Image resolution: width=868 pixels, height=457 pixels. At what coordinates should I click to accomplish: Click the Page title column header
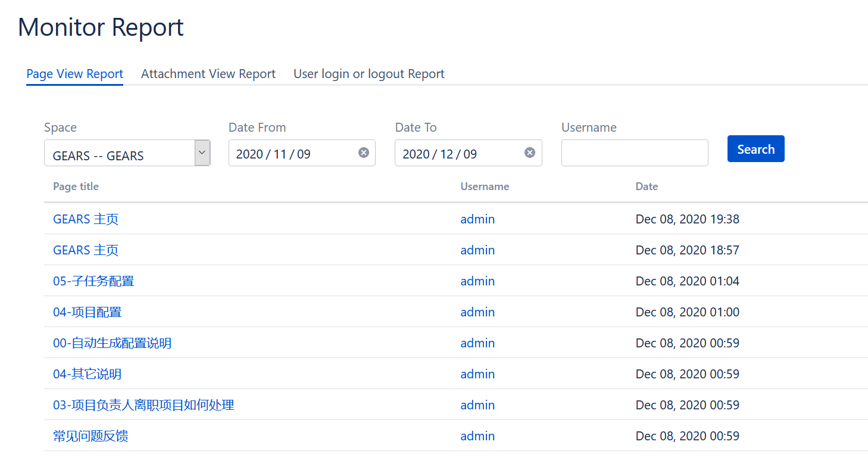pos(76,186)
